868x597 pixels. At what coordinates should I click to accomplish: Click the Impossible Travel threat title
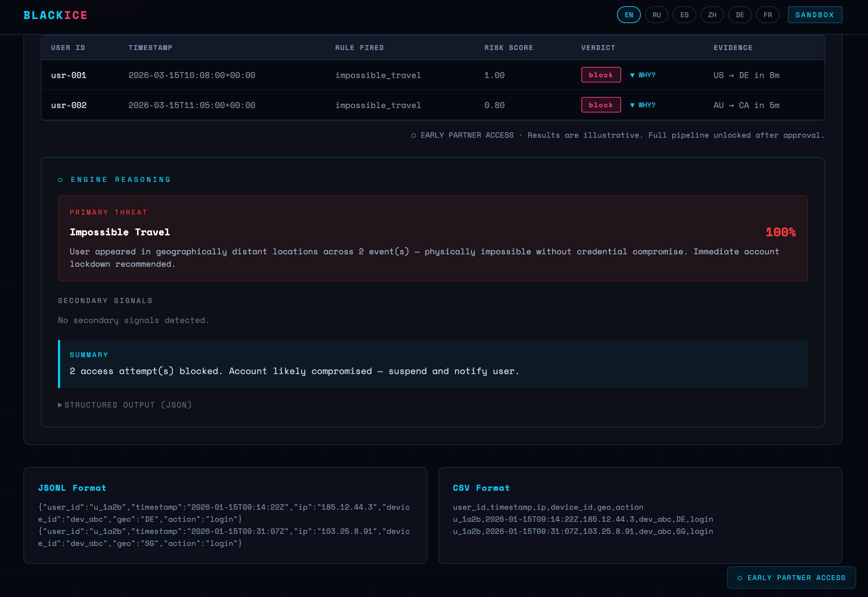click(x=120, y=232)
